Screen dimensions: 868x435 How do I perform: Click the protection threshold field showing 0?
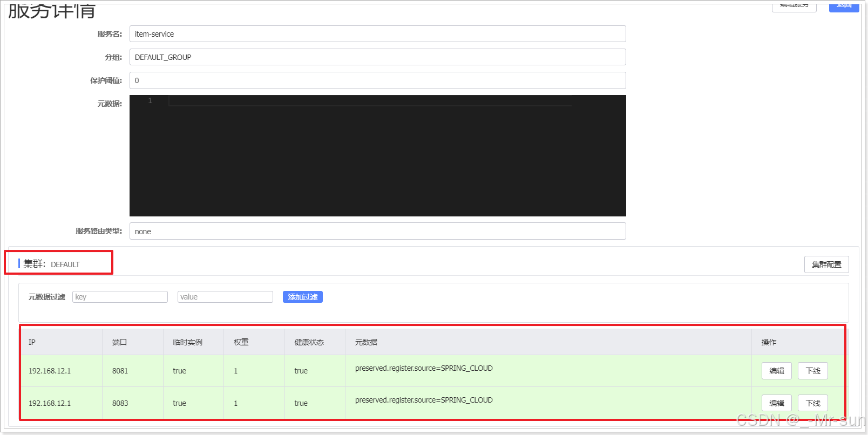[x=377, y=80]
